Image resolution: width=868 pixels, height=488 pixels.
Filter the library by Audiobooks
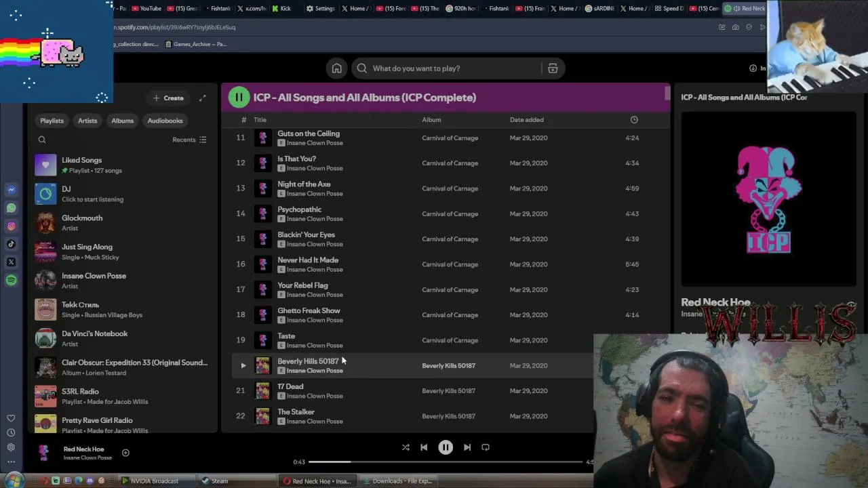pyautogui.click(x=165, y=121)
